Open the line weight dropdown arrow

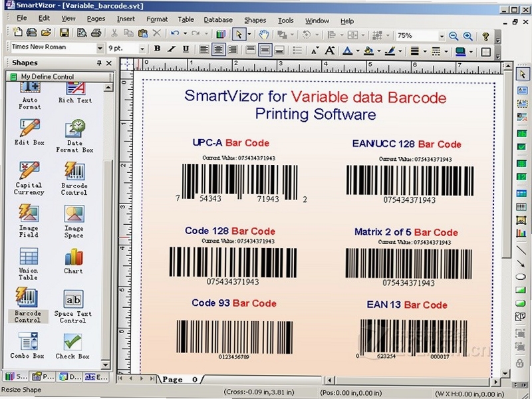tap(424, 52)
